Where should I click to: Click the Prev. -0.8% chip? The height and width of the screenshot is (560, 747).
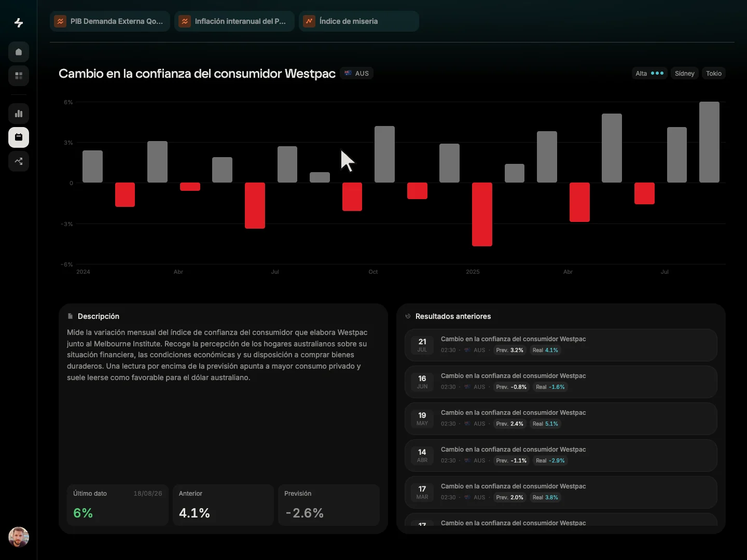tap(511, 387)
